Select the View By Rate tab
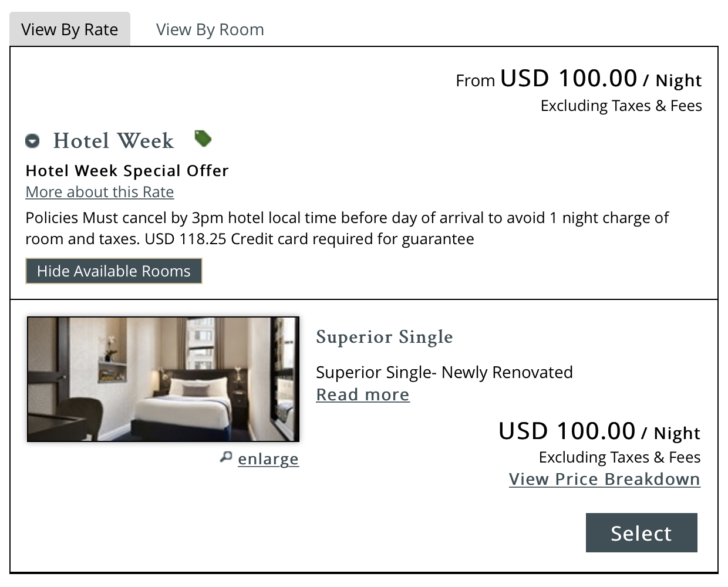The image size is (728, 587). pyautogui.click(x=69, y=29)
